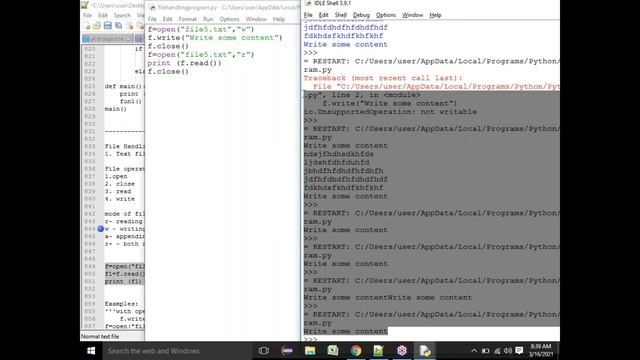
Task: Click code line f=open("file5.txt","r")
Action: pos(201,55)
